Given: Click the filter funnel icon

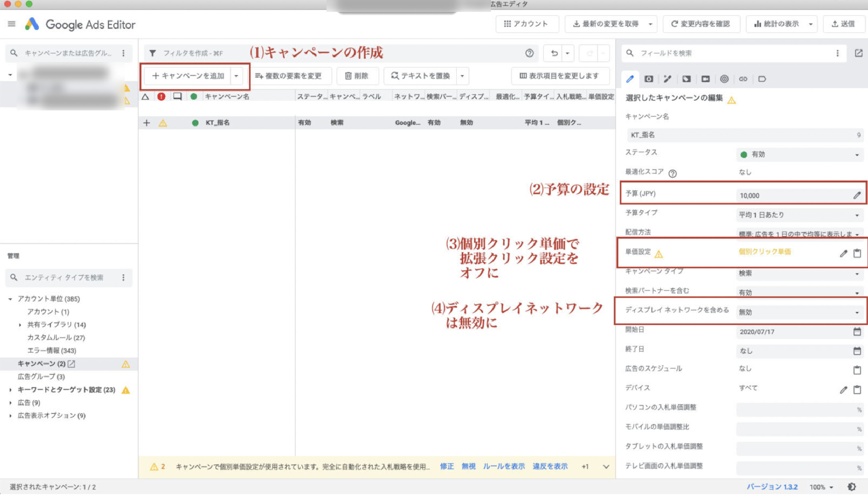Looking at the screenshot, I should tap(153, 53).
